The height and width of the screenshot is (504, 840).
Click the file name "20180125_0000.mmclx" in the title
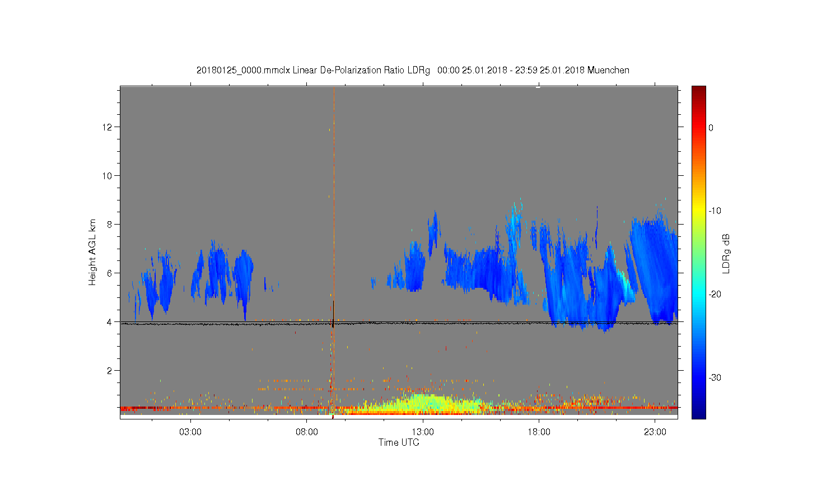pyautogui.click(x=243, y=71)
